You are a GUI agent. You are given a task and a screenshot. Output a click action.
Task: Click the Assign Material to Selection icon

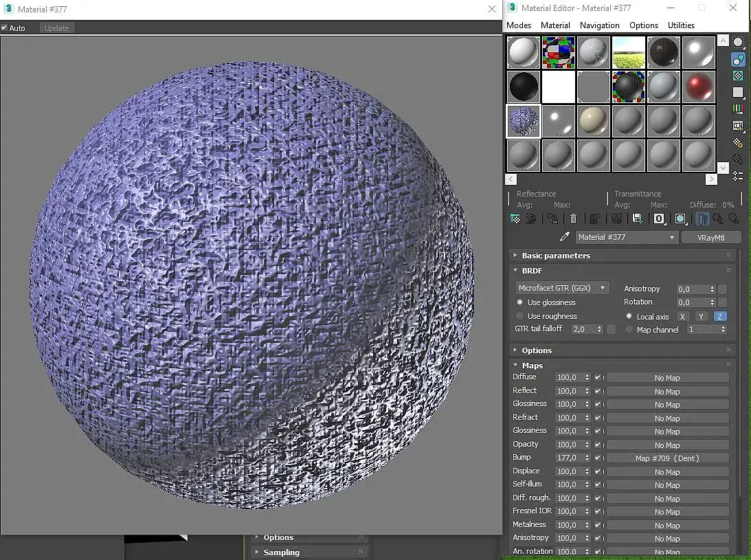click(552, 219)
